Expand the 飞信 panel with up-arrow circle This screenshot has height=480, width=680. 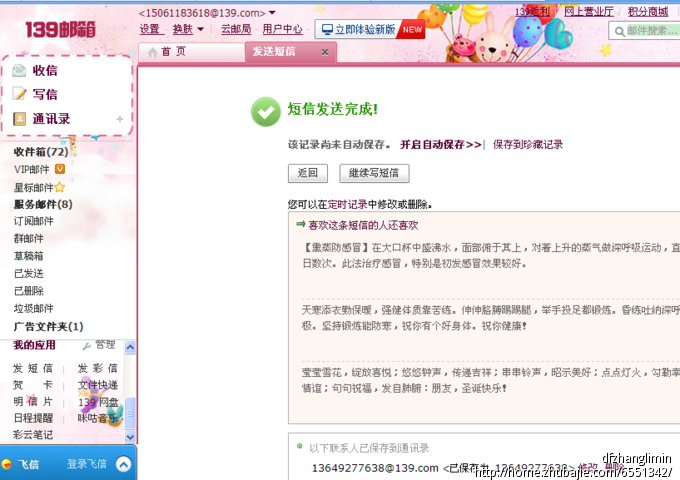pyautogui.click(x=124, y=464)
